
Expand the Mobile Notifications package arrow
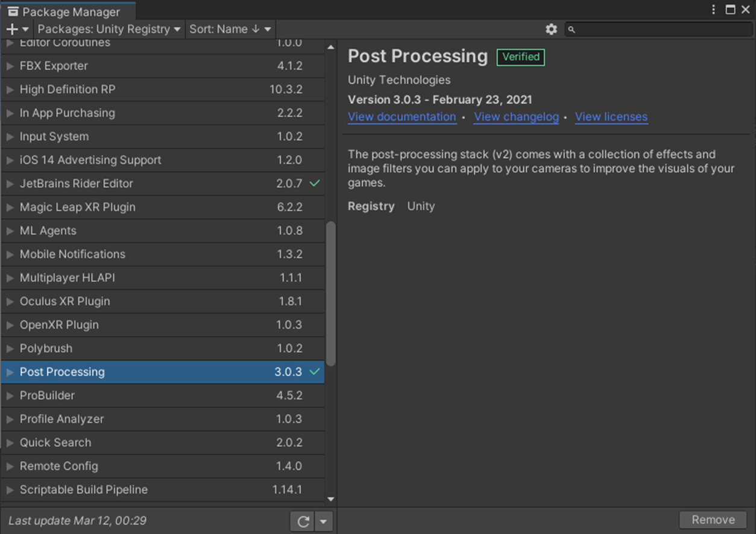coord(10,254)
